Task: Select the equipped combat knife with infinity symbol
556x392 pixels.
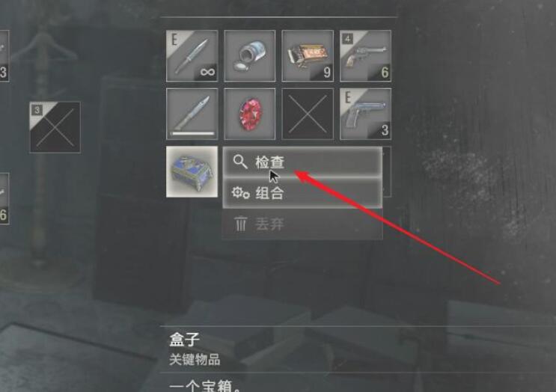Action: (192, 56)
